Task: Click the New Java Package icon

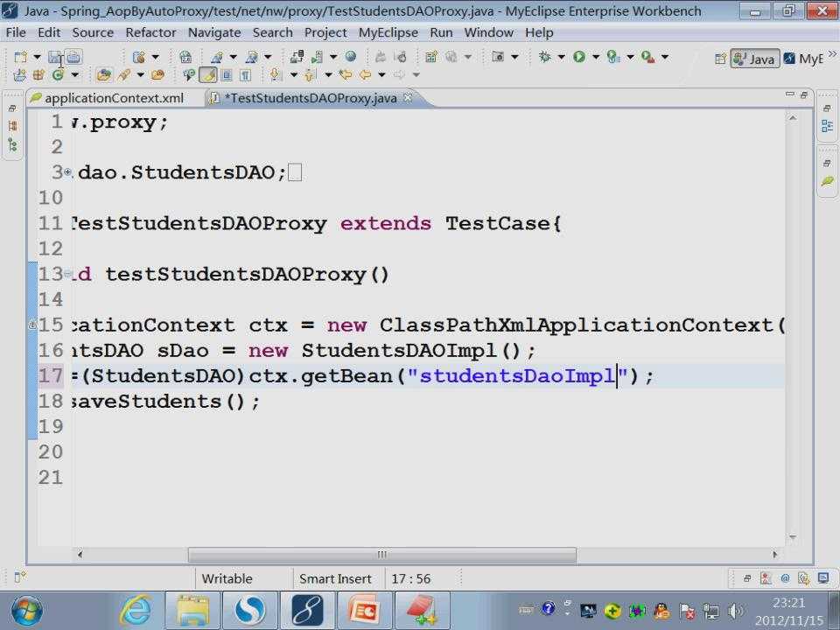Action: [38, 75]
